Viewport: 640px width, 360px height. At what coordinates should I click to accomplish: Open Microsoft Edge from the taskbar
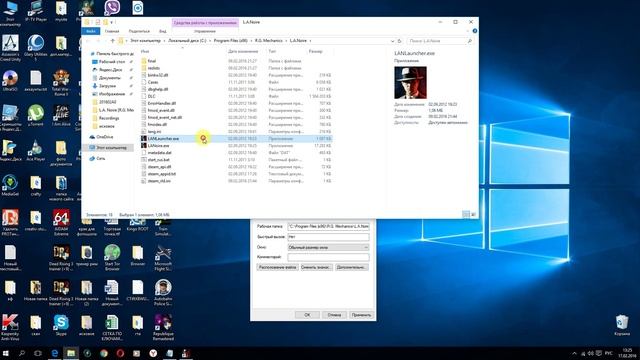click(x=54, y=353)
